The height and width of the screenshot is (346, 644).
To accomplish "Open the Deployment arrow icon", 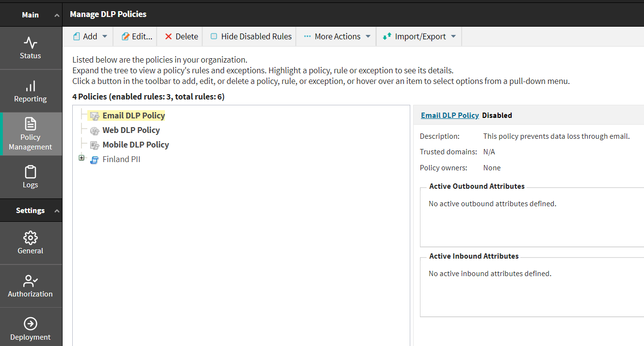I will click(x=30, y=324).
